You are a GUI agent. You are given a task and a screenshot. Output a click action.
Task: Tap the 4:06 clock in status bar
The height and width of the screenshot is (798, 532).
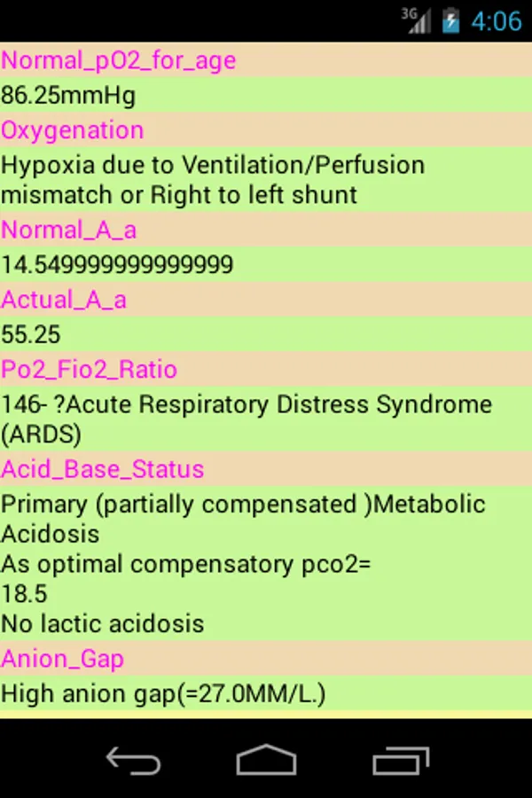tap(496, 20)
